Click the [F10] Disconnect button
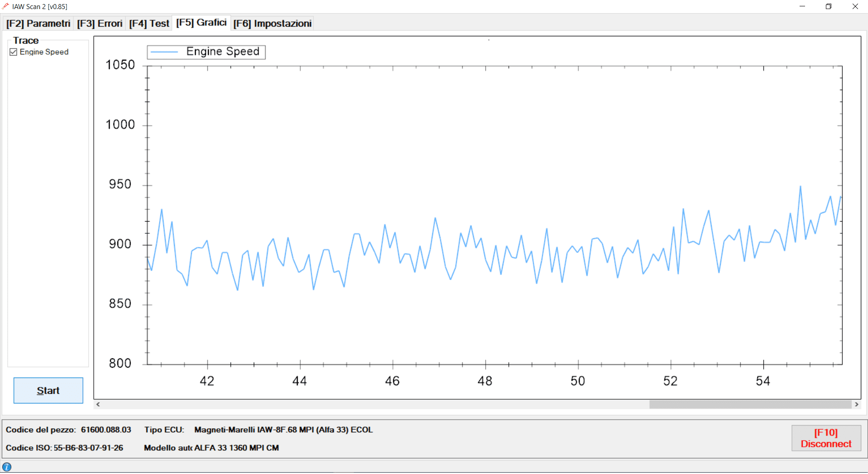Viewport: 868px width, 474px height. (x=826, y=438)
